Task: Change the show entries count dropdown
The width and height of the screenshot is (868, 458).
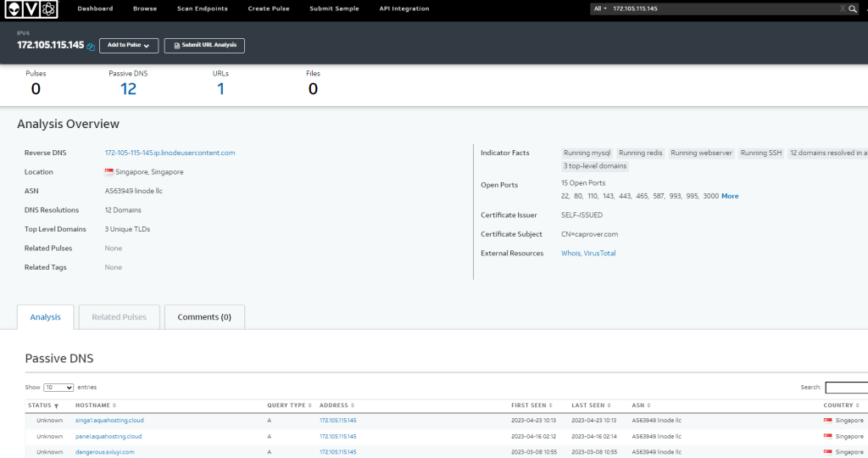Action: click(x=58, y=387)
